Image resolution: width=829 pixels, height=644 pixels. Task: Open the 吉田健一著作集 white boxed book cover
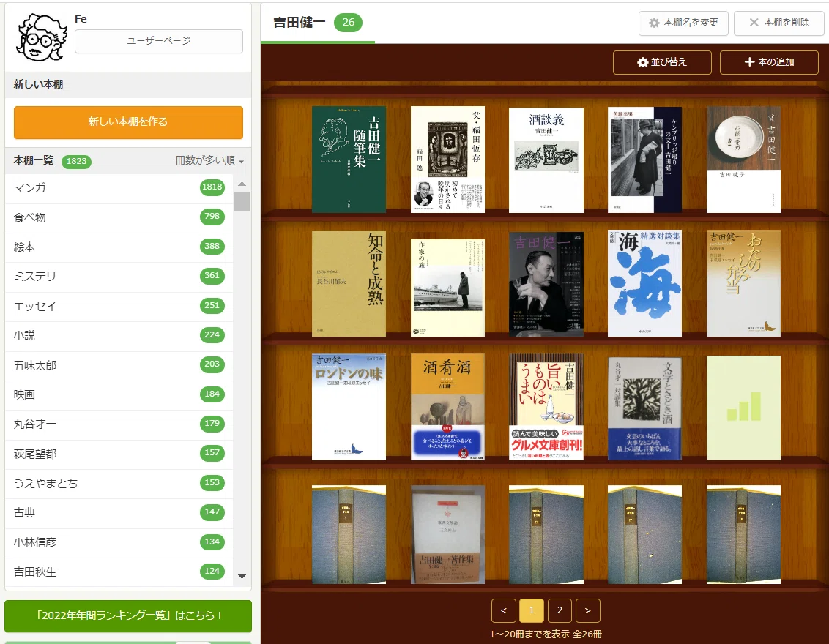(447, 535)
